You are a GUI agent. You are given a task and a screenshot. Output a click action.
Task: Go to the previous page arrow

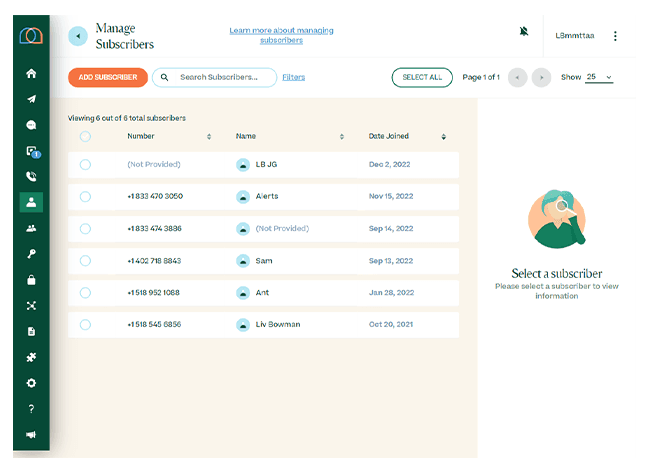point(517,77)
